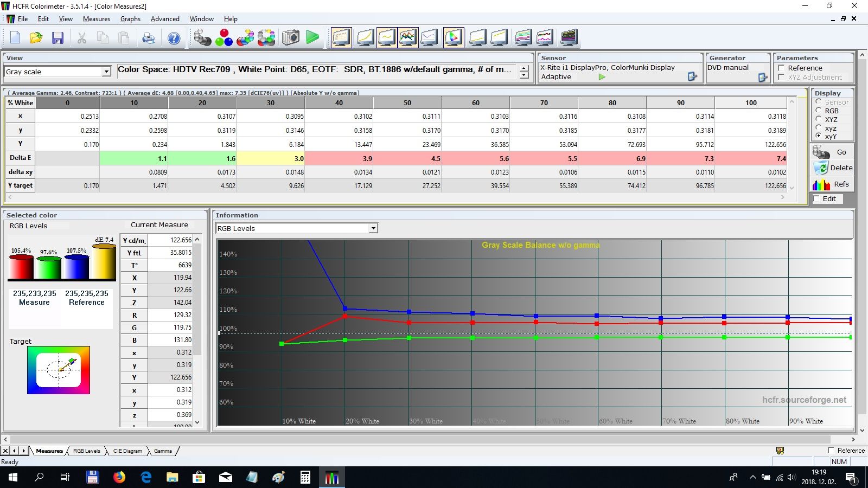868x488 pixels.
Task: Open the File menu
Action: (22, 19)
